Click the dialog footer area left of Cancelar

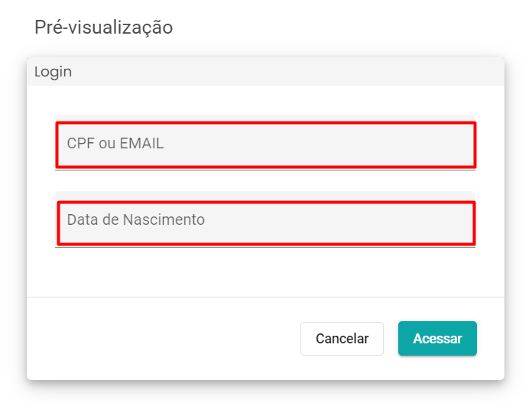tap(163, 339)
